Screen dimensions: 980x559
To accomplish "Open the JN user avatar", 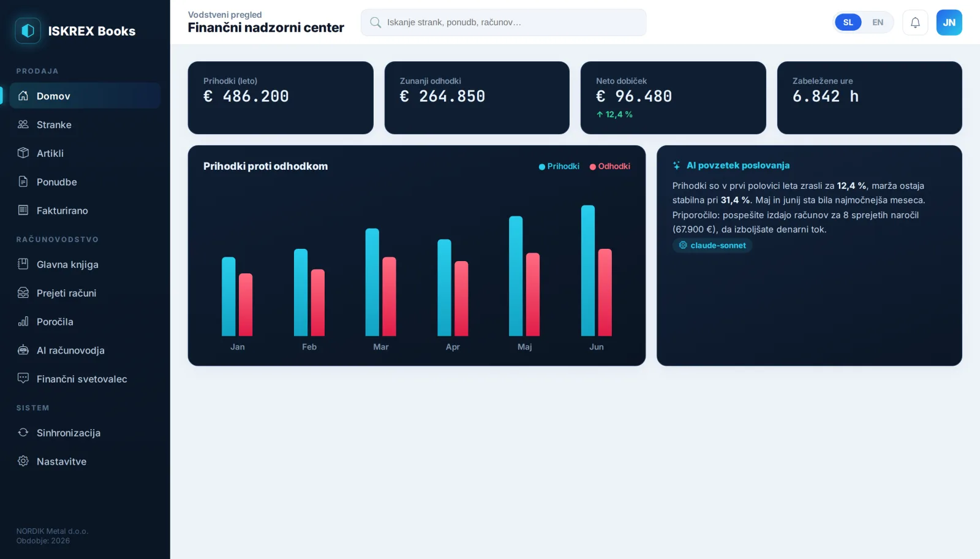I will coord(949,23).
